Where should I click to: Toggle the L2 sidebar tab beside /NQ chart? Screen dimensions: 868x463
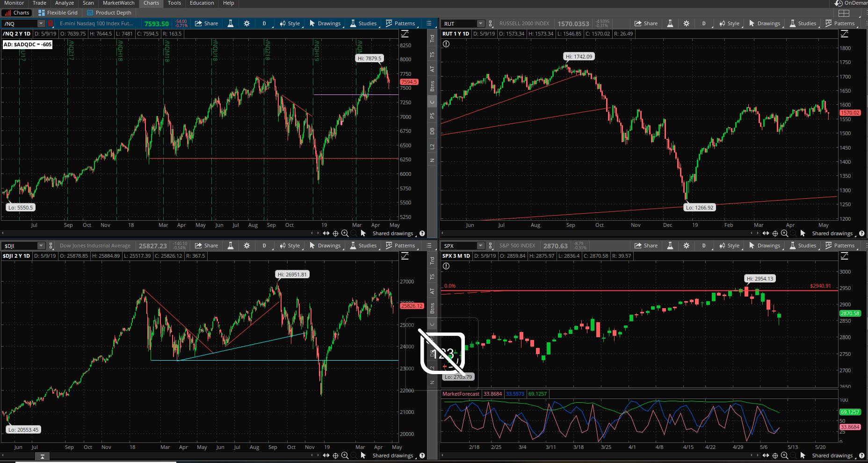tap(432, 146)
